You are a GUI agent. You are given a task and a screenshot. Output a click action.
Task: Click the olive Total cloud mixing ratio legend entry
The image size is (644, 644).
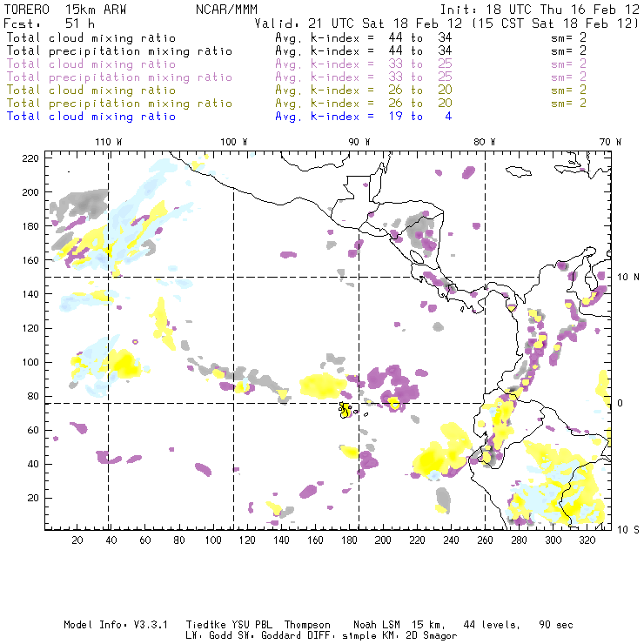(x=91, y=91)
